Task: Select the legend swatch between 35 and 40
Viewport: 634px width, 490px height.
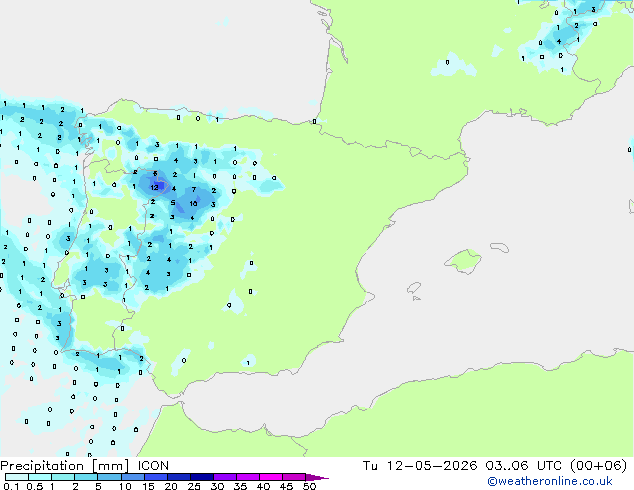Action: [248, 477]
